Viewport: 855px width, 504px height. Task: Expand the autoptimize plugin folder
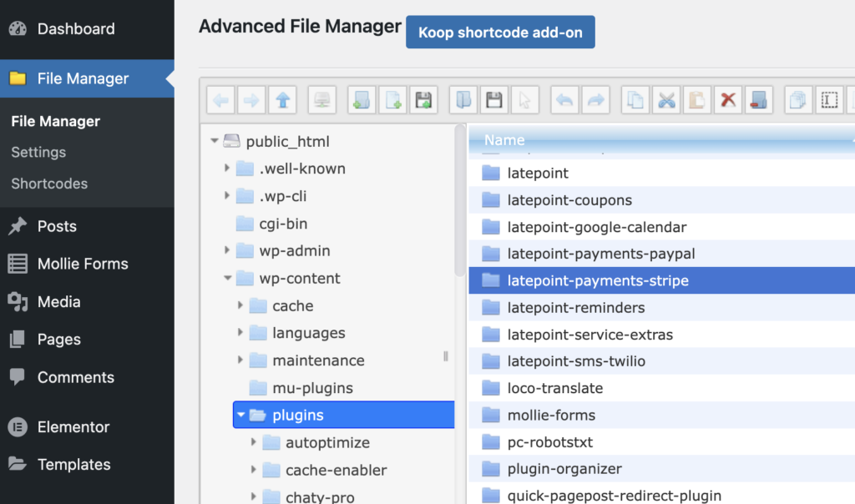click(x=255, y=442)
